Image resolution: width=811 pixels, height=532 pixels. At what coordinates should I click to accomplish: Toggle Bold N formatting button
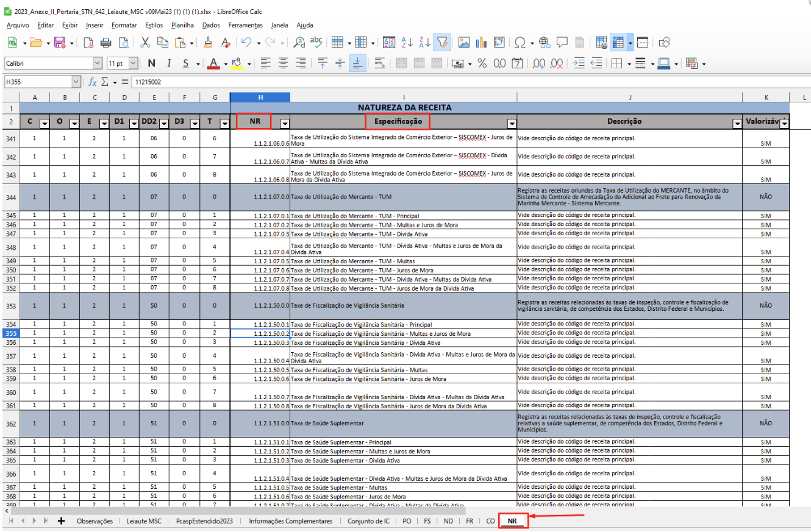(x=151, y=63)
